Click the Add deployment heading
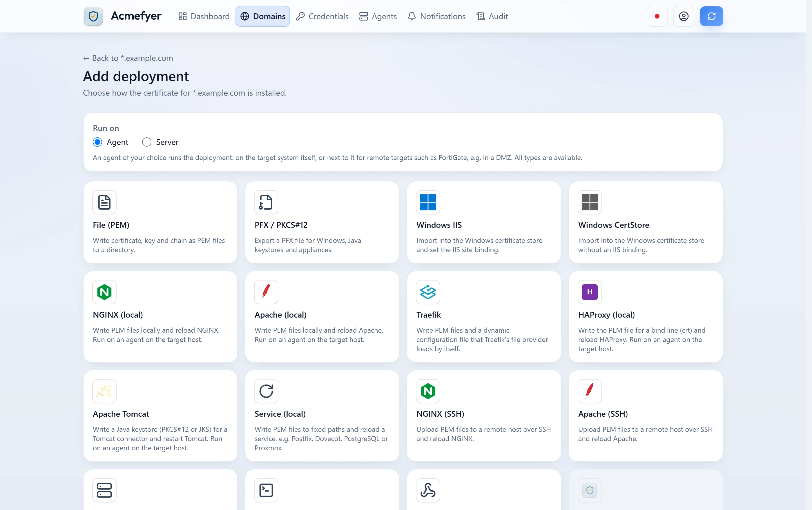 click(x=135, y=76)
